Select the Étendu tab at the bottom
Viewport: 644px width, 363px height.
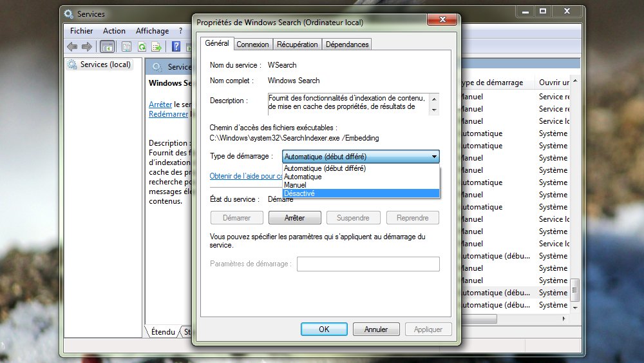(x=163, y=332)
